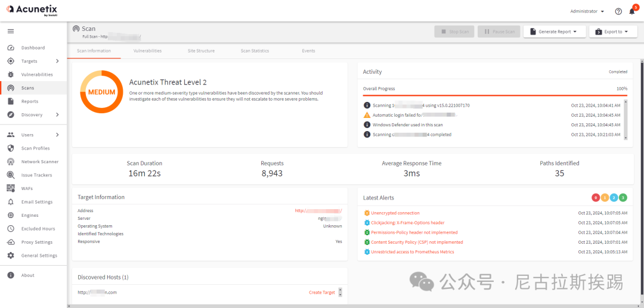Click the blue low-severity count badge

(614, 198)
